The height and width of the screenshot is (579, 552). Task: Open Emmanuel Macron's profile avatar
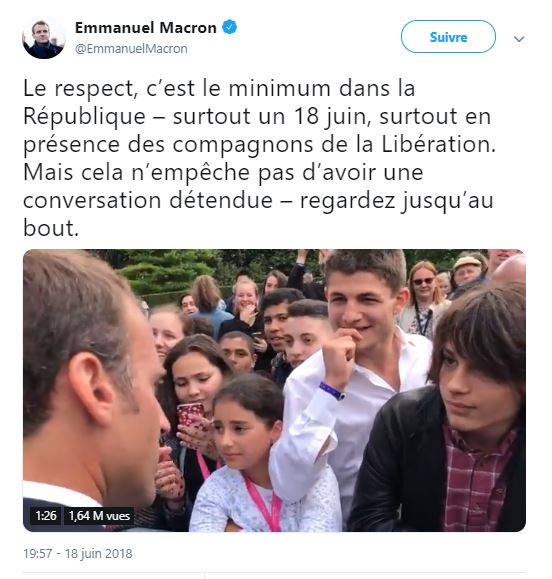[x=44, y=38]
